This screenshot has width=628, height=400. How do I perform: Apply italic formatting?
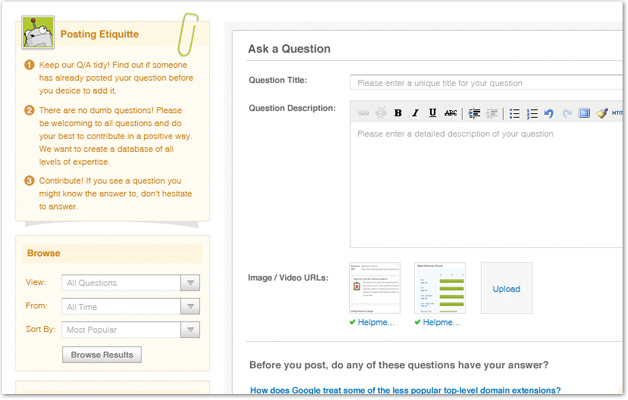(x=415, y=113)
